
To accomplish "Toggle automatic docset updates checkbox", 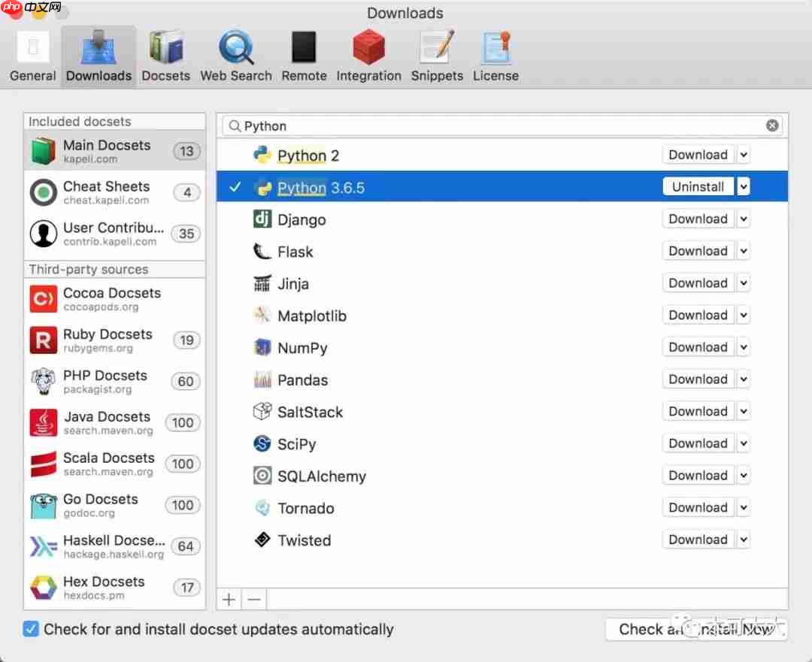I will click(x=31, y=629).
